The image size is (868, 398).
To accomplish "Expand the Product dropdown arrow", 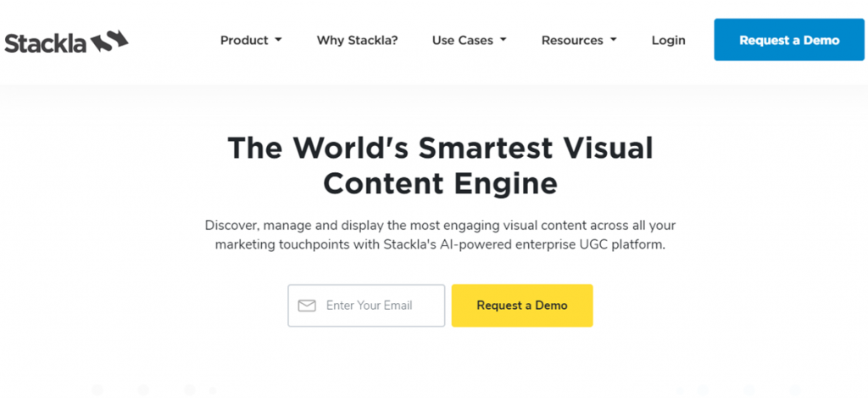I will coord(278,40).
